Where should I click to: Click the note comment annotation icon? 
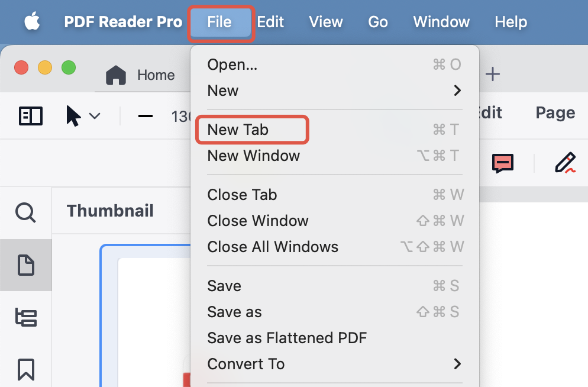pyautogui.click(x=503, y=163)
